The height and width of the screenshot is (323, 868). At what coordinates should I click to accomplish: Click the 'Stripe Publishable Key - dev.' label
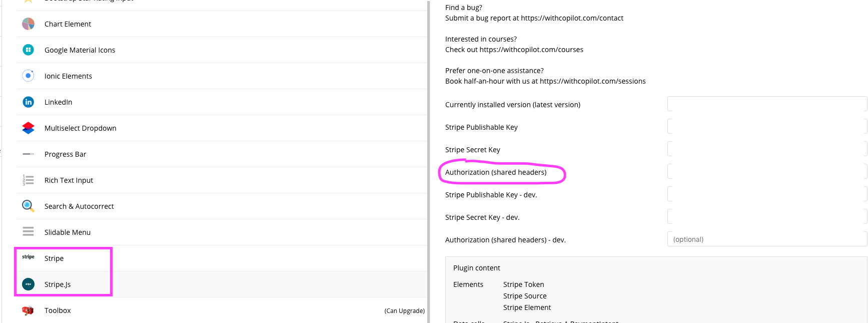491,195
